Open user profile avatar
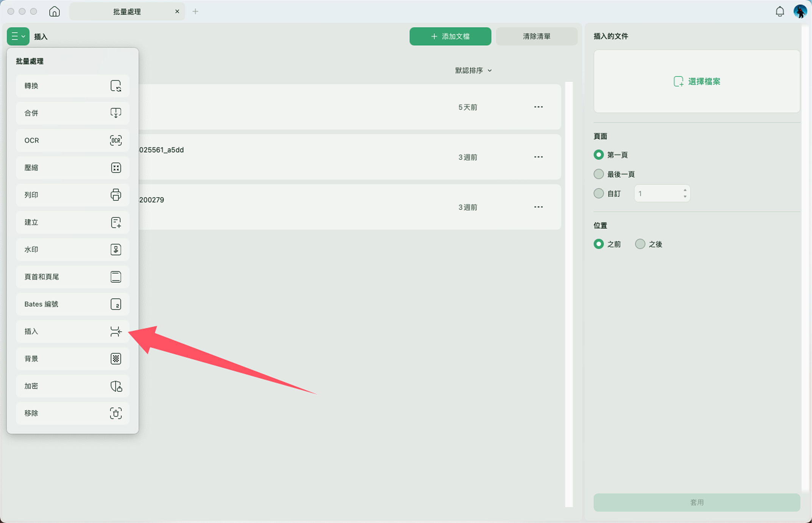 pos(800,11)
